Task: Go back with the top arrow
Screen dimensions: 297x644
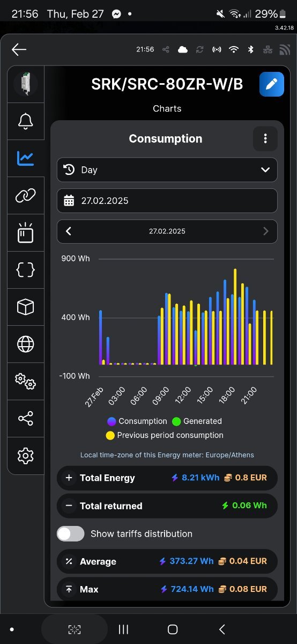Action: click(x=19, y=49)
